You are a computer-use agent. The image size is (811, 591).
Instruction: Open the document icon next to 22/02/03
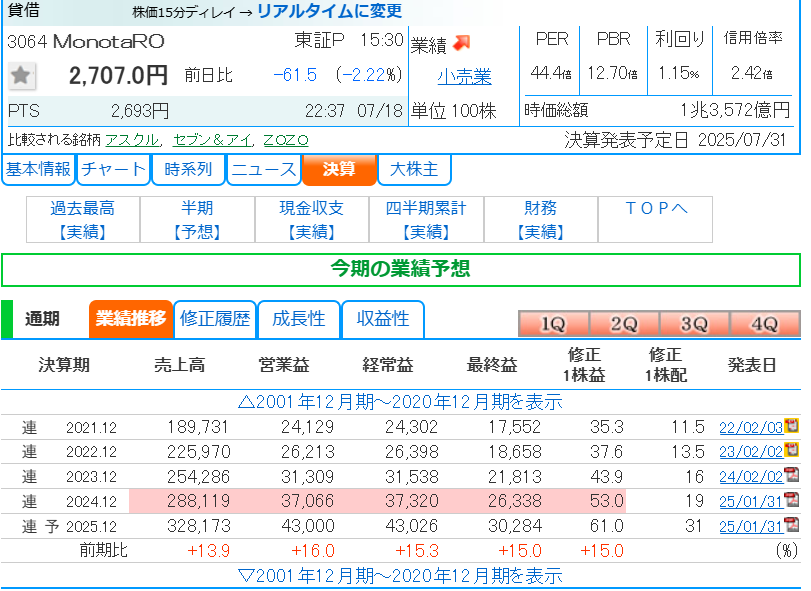point(792,427)
